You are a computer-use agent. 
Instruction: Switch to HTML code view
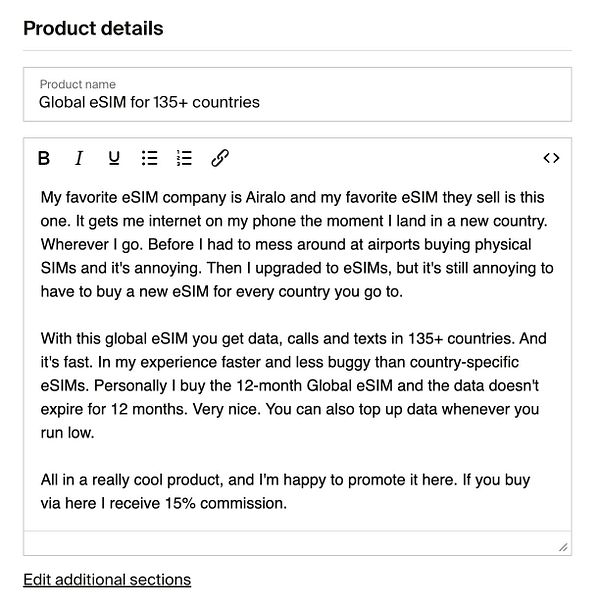coord(551,158)
